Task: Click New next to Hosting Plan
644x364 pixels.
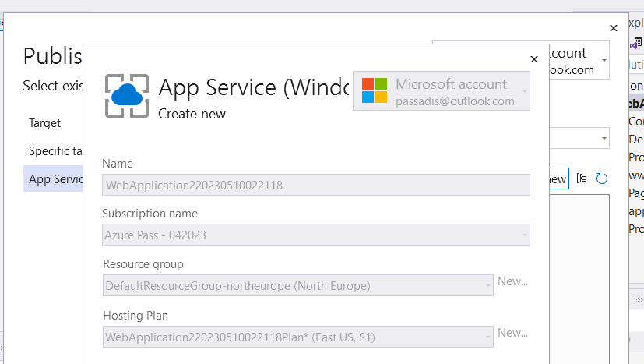Action: [512, 333]
